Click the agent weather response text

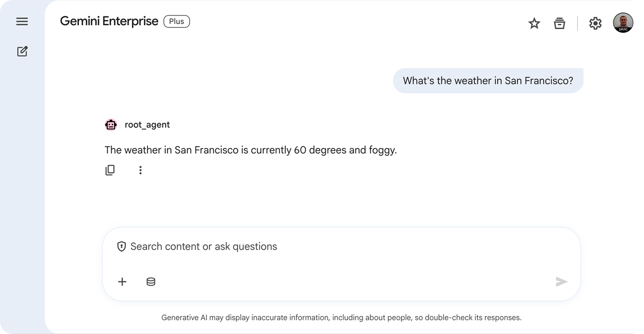[250, 150]
